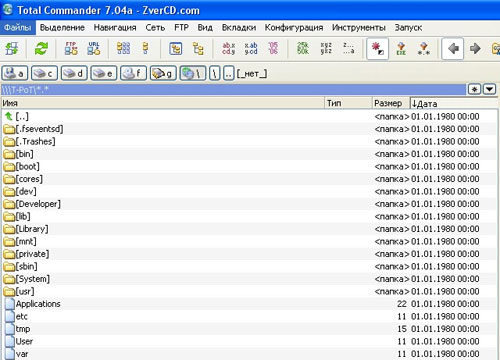This screenshot has width=500, height=360.
Task: Open the Вид menu
Action: [x=205, y=27]
